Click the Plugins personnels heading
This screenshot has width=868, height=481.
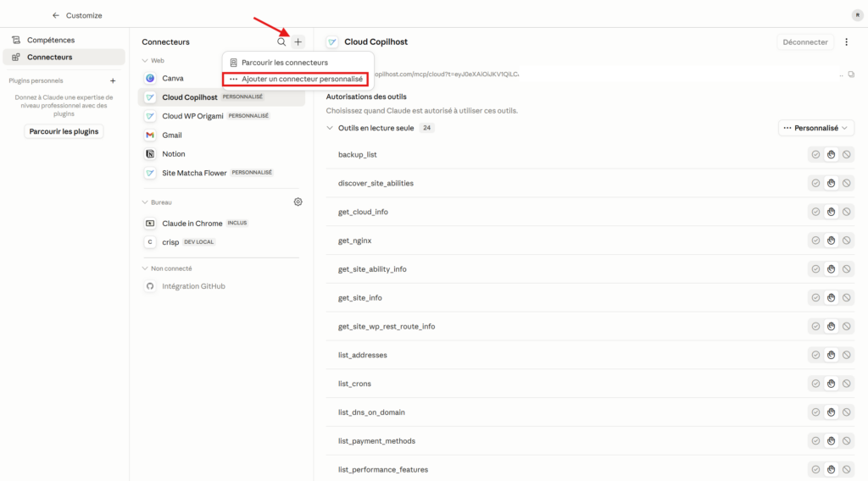point(36,80)
